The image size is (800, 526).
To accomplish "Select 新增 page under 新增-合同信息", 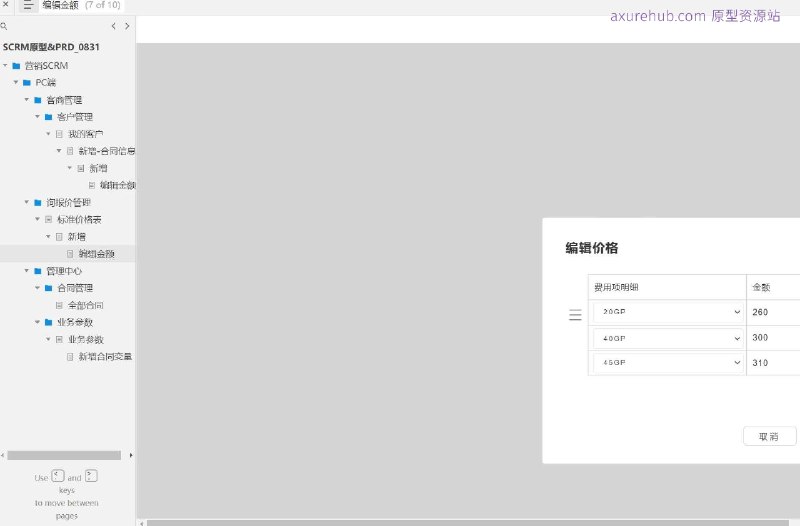I will coord(98,168).
